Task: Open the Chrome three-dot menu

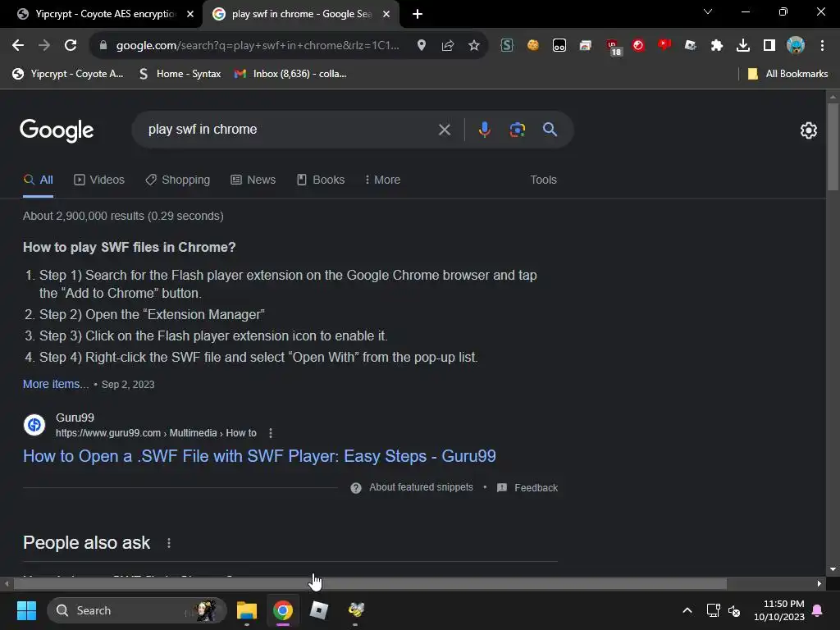Action: (822, 46)
